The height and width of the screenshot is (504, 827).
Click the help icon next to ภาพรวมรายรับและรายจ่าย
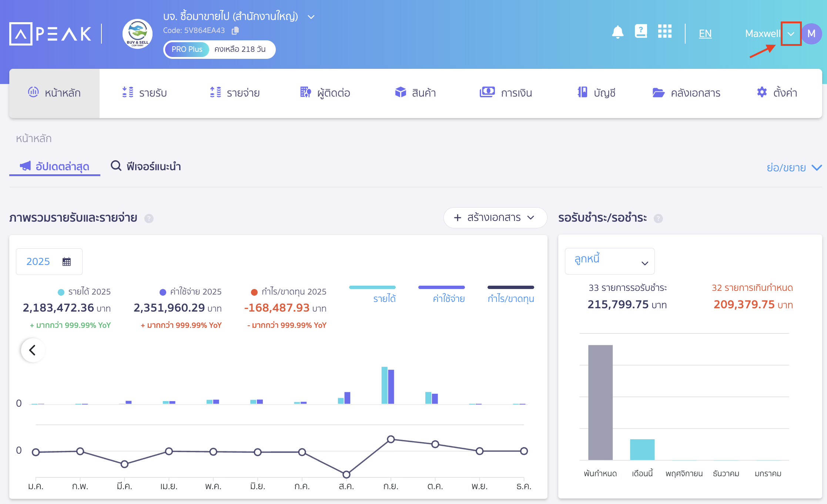pyautogui.click(x=149, y=218)
